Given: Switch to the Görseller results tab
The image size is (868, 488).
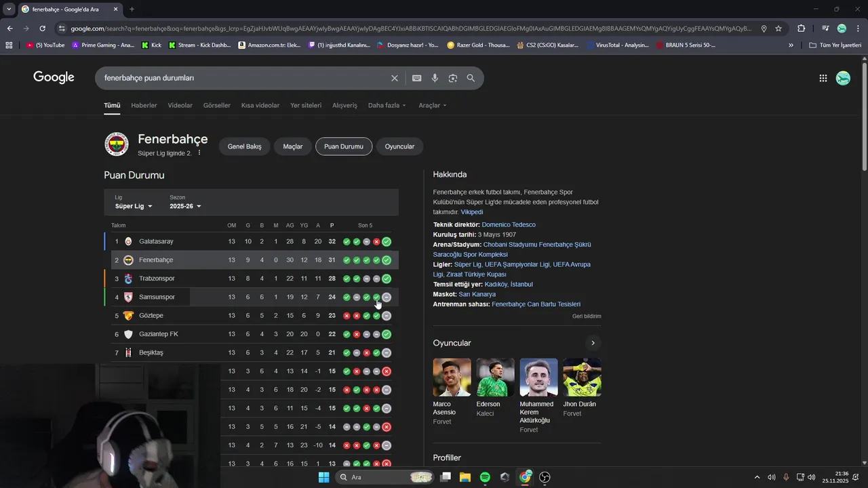Looking at the screenshot, I should pos(217,105).
